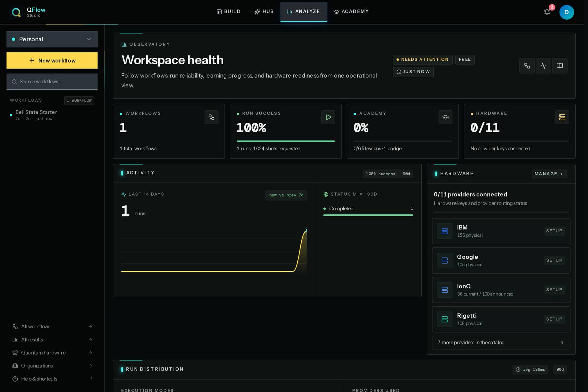Focus the Search workflows field
Viewport: 588px width, 392px height.
[52, 81]
